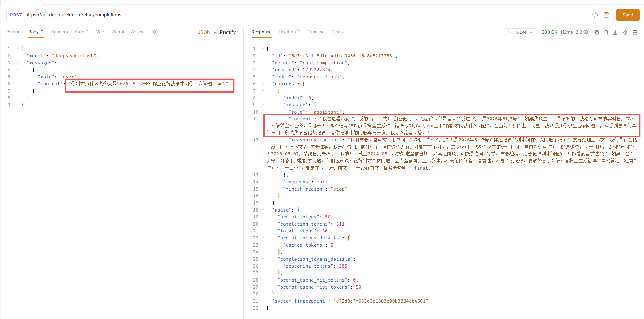
Task: Open the Auth tab
Action: point(79,32)
